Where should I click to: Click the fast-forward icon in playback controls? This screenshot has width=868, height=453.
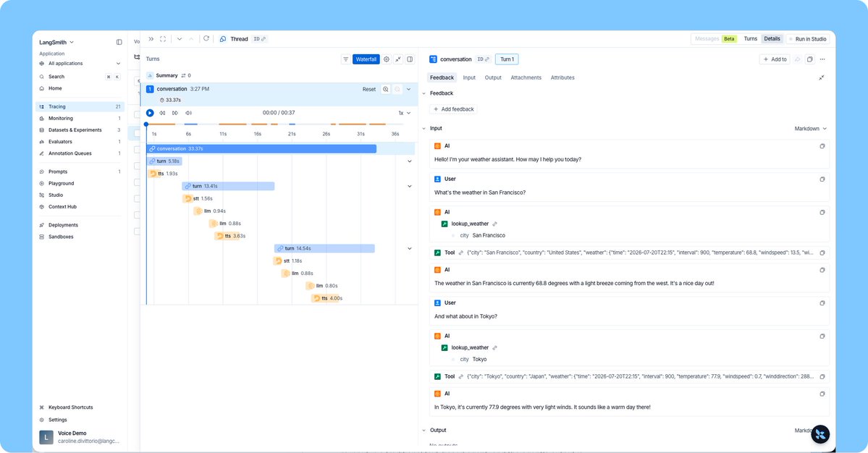point(175,113)
